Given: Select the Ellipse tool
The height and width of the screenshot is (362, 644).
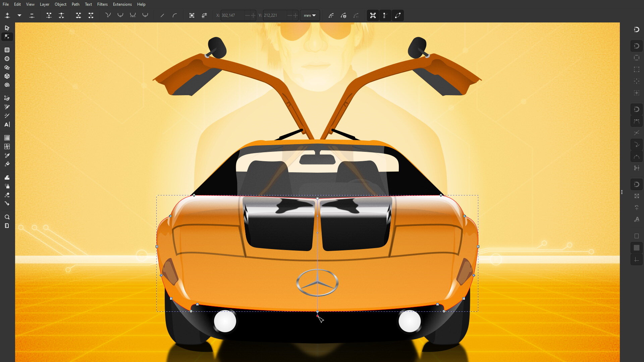Looking at the screenshot, I should (7, 59).
